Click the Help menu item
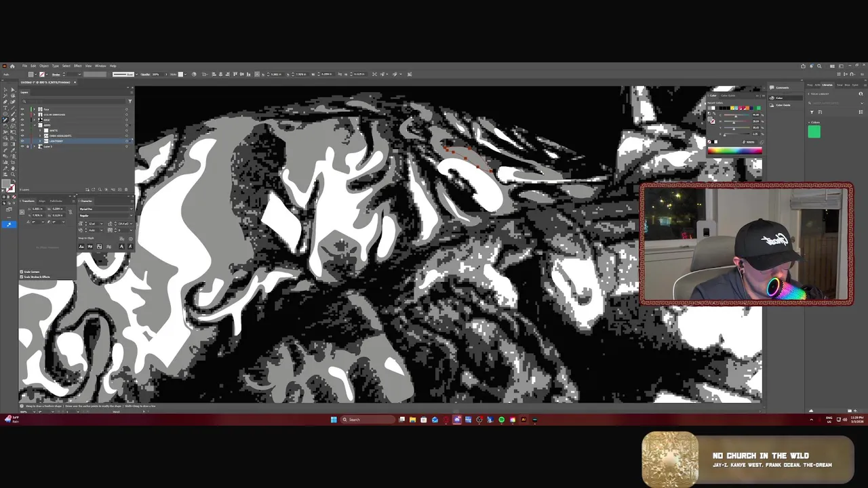The width and height of the screenshot is (868, 488). tap(113, 66)
